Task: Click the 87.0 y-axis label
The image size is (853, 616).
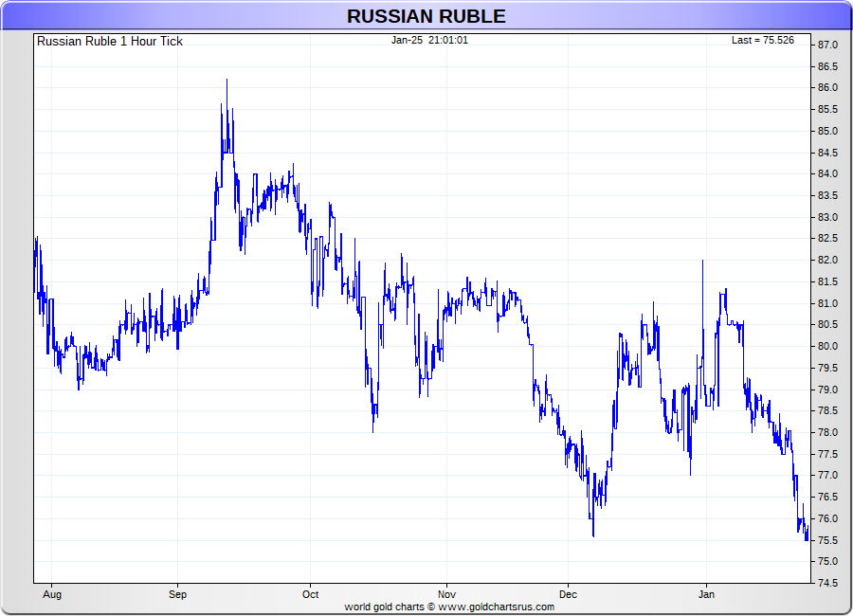Action: click(x=828, y=45)
